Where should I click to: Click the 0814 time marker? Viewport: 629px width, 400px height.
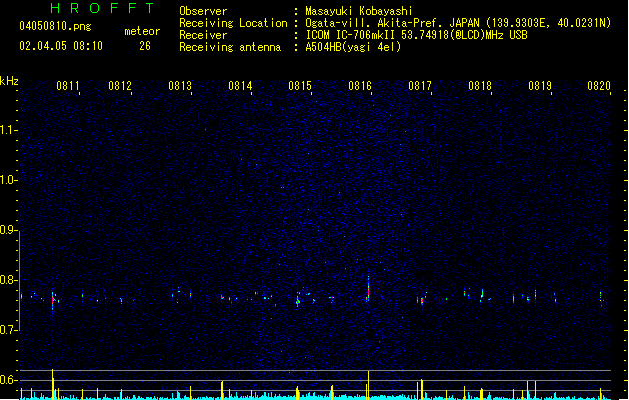point(240,86)
